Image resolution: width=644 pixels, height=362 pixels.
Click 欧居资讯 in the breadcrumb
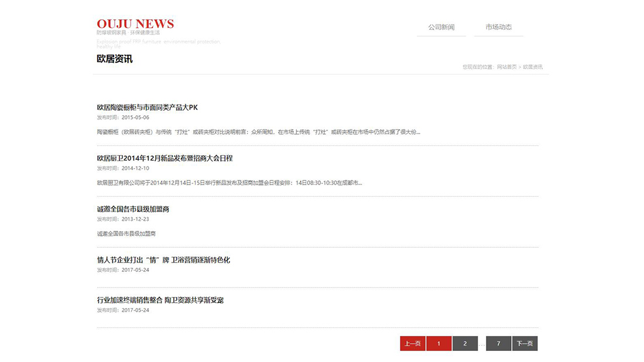point(533,67)
